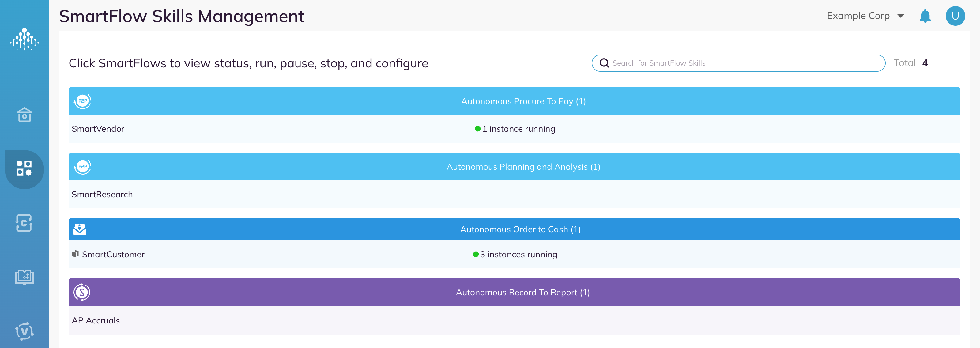Click the app logo in the sidebar
980x348 pixels.
pos(24,39)
